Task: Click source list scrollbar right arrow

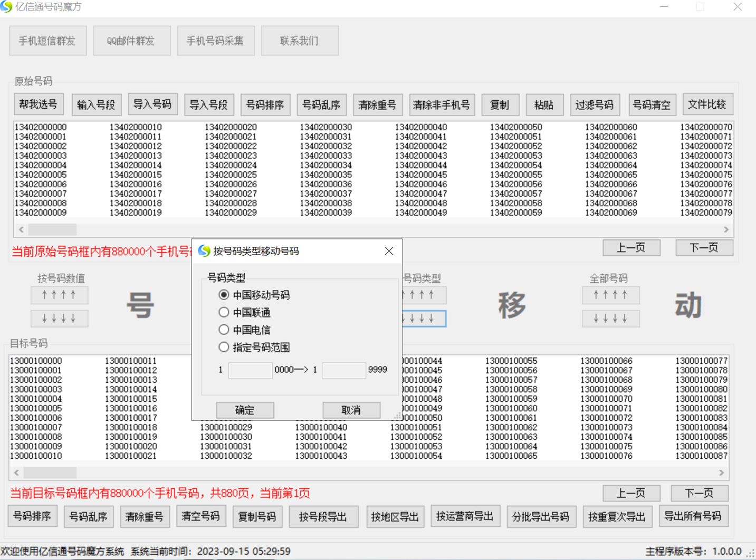Action: 726,229
